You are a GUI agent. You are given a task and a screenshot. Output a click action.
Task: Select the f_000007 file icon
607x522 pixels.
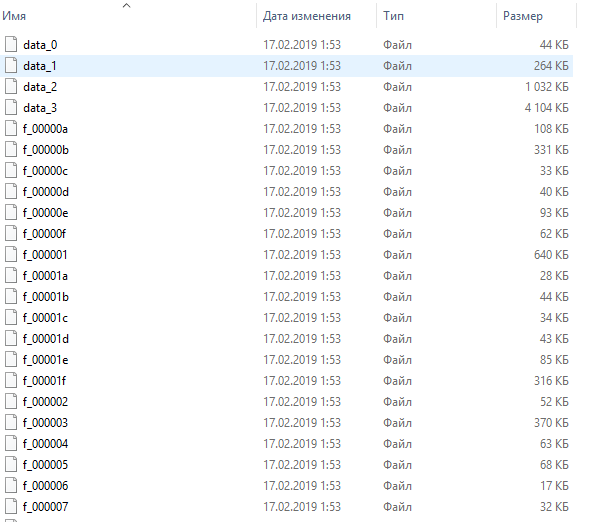coord(12,507)
